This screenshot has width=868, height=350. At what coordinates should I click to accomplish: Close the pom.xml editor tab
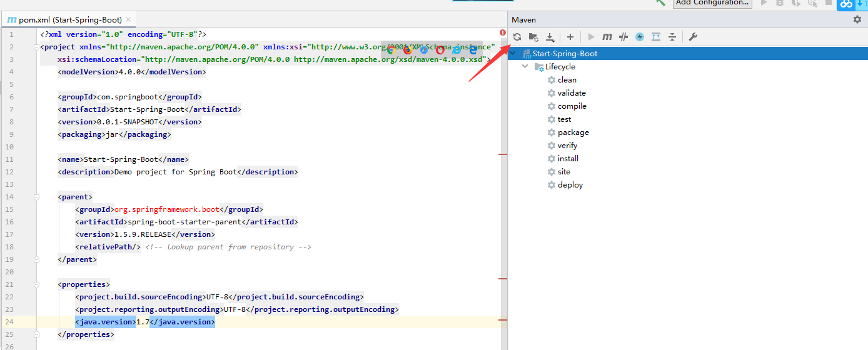coord(128,20)
